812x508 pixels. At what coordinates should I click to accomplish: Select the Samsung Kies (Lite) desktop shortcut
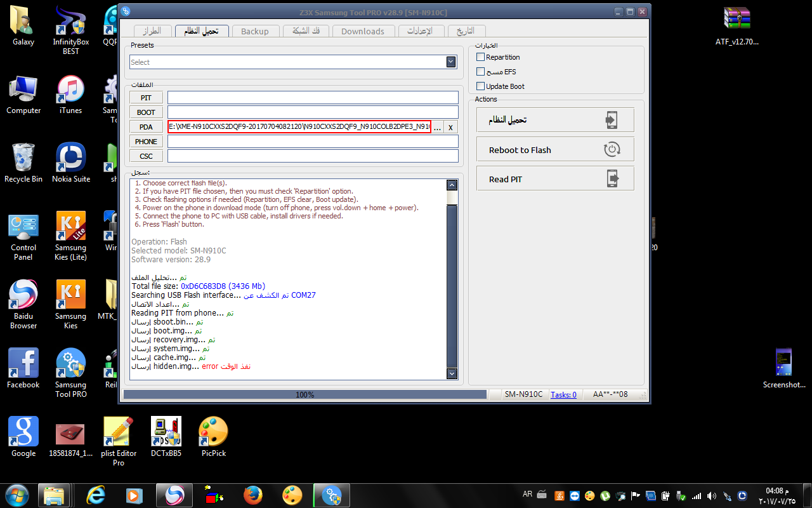(x=70, y=236)
